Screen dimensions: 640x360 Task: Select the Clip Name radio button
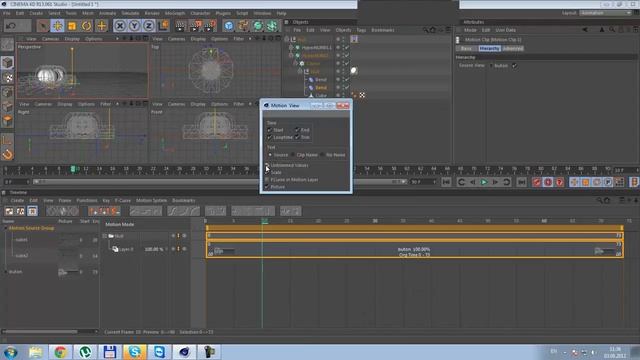(x=293, y=155)
